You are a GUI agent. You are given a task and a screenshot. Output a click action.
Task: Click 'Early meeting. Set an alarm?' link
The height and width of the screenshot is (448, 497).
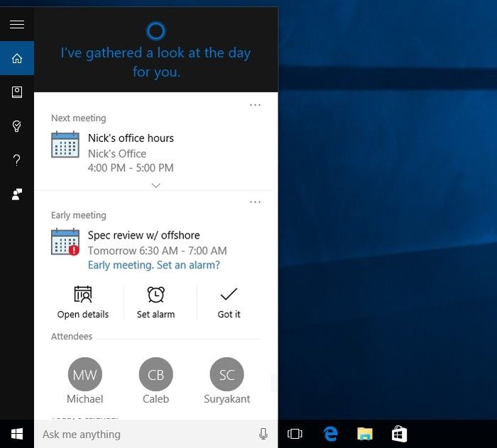pos(154,265)
